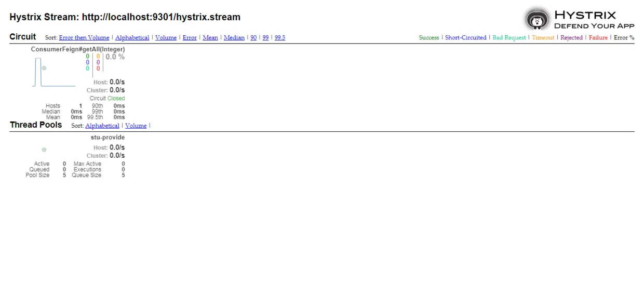Screen dimensions: 644x299
Task: Click the Bad Request legend label
Action: pyautogui.click(x=509, y=38)
